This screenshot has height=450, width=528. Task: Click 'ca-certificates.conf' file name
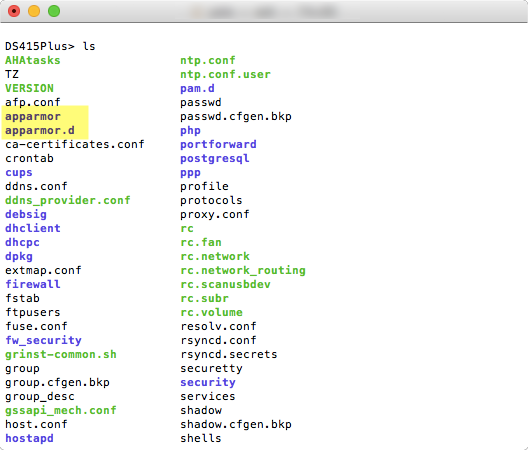(75, 144)
